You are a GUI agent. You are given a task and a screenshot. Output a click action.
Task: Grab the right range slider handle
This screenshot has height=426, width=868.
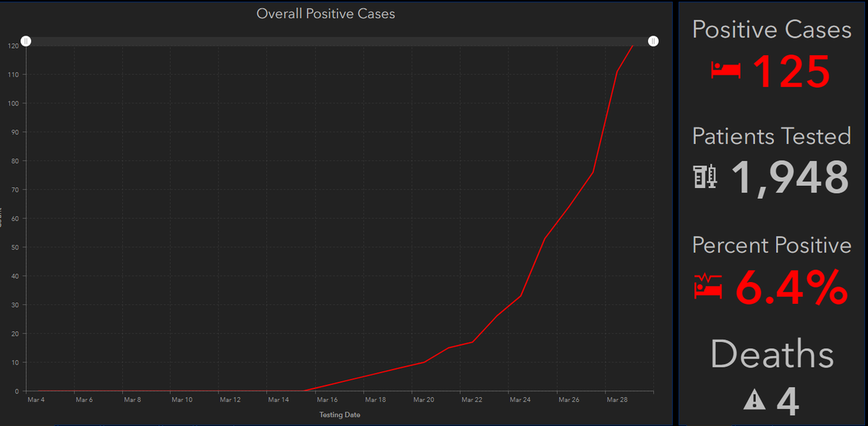tap(653, 42)
